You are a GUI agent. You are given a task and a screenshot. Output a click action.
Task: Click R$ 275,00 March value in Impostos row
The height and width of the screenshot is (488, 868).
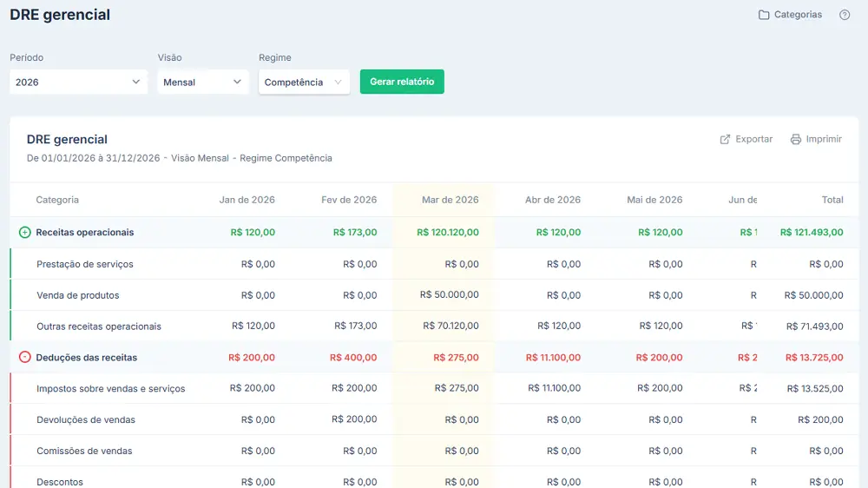(457, 388)
